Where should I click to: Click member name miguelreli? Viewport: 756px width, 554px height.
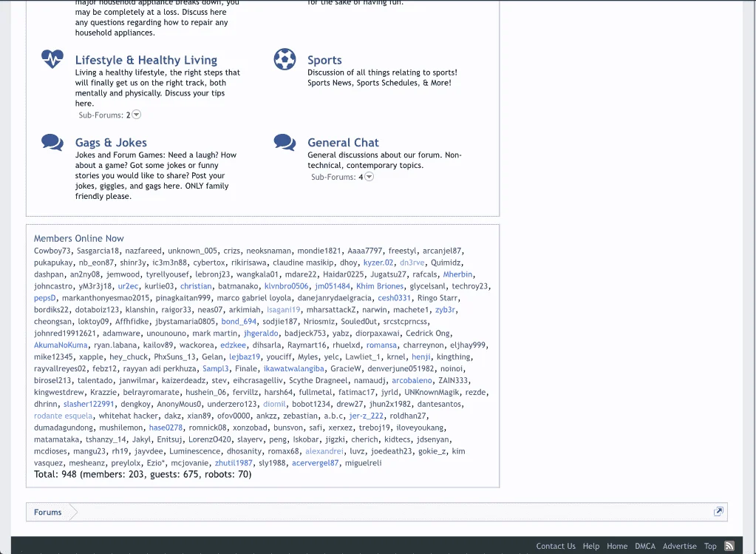(364, 463)
